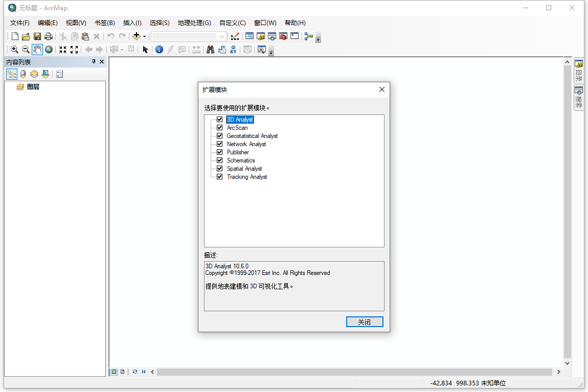Close the 扩展模块 dialog with X

coord(382,89)
